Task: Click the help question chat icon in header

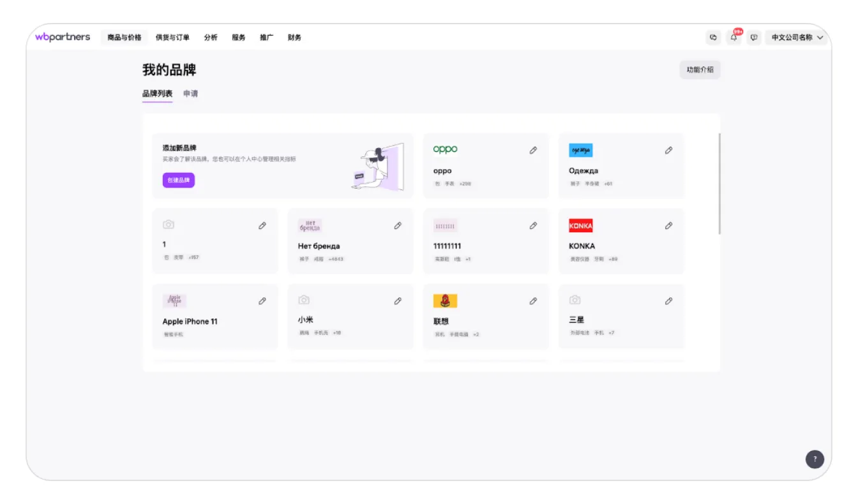Action: click(x=754, y=38)
